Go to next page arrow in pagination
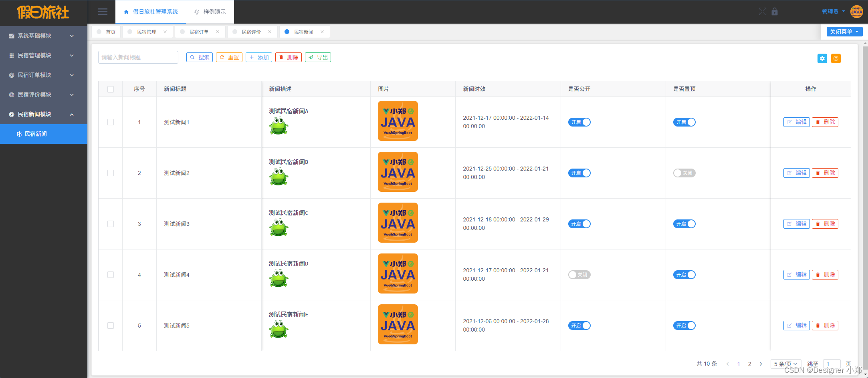 761,364
